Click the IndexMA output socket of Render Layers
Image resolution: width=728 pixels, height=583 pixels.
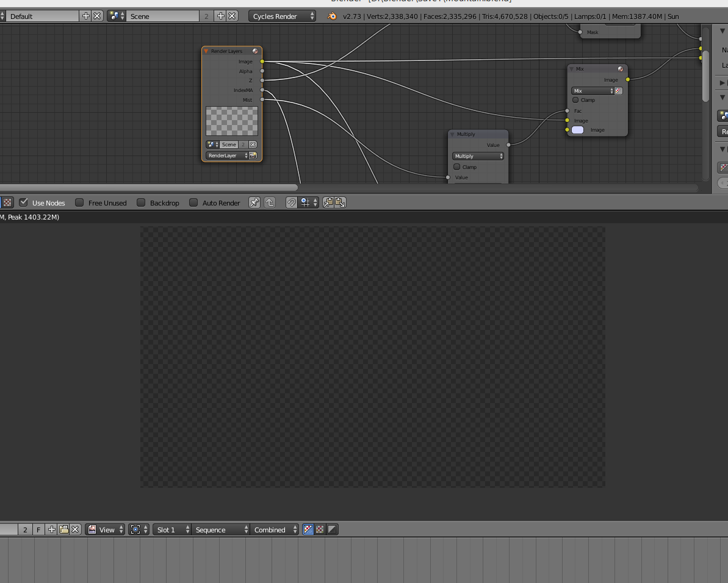click(262, 90)
